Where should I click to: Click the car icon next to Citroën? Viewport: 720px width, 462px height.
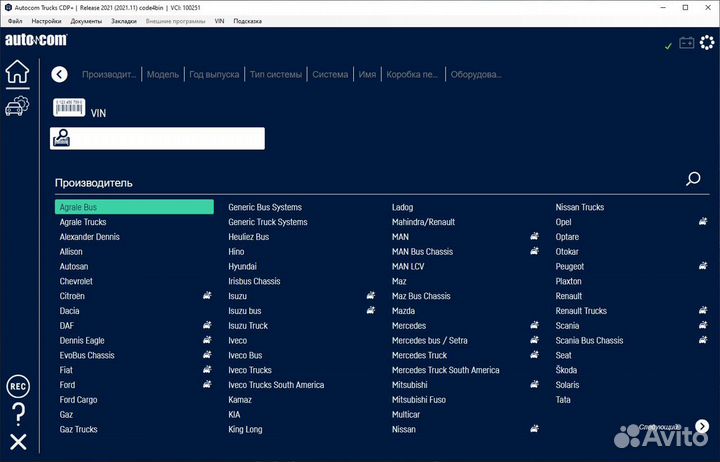click(205, 296)
